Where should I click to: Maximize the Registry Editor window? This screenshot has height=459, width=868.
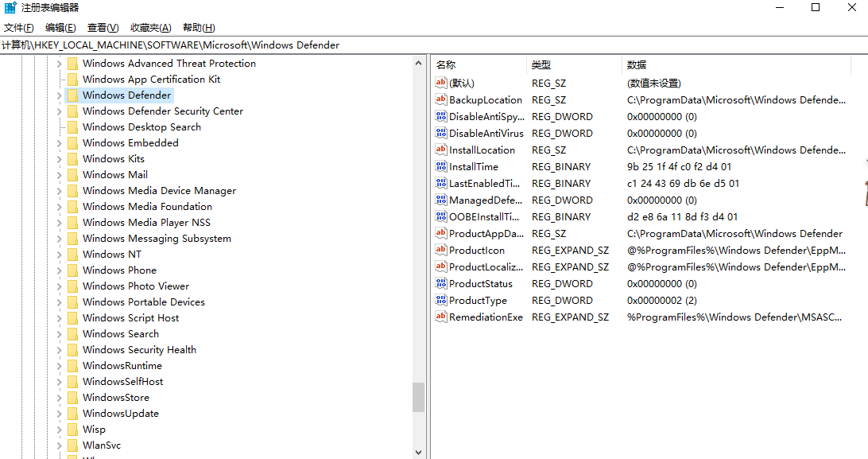(816, 8)
